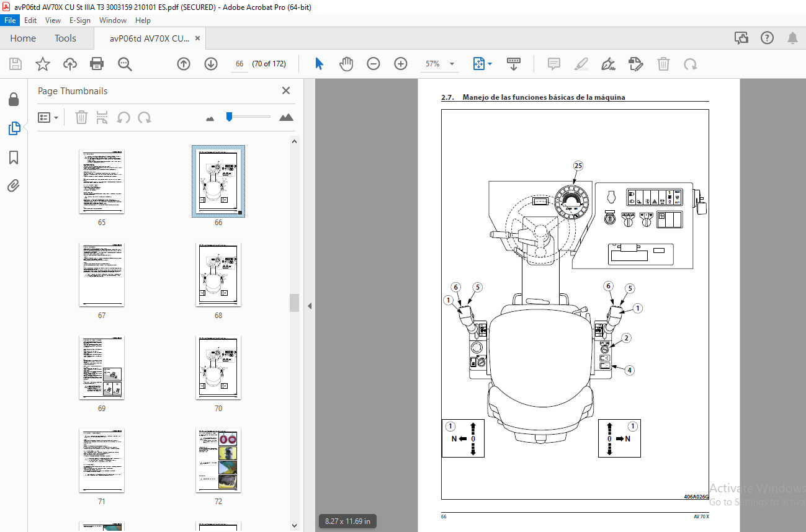Click the page number input field
Viewport: 806px width, 532px height.
click(x=239, y=64)
